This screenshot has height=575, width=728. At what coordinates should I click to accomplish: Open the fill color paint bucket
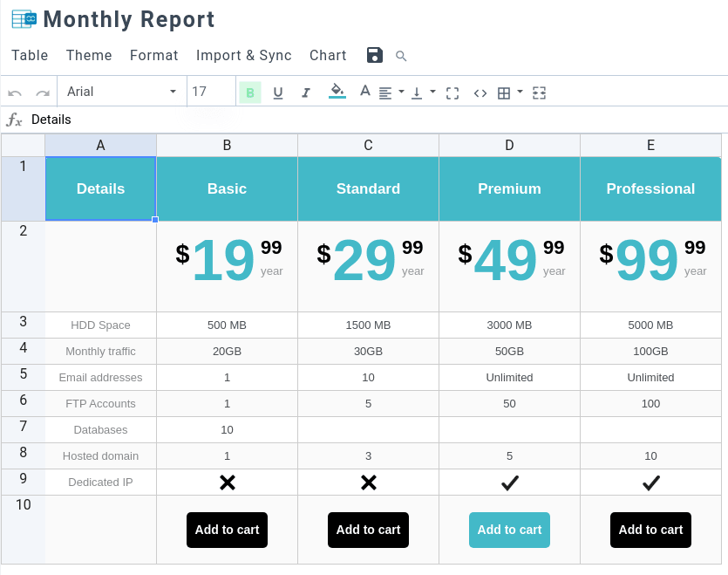click(x=337, y=91)
